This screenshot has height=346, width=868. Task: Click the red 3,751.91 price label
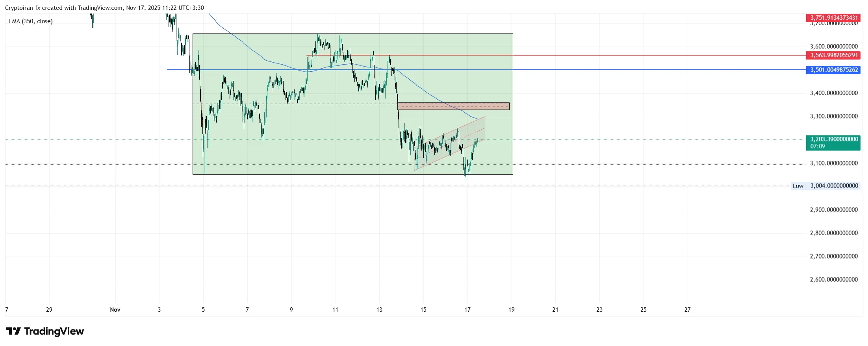(x=833, y=17)
